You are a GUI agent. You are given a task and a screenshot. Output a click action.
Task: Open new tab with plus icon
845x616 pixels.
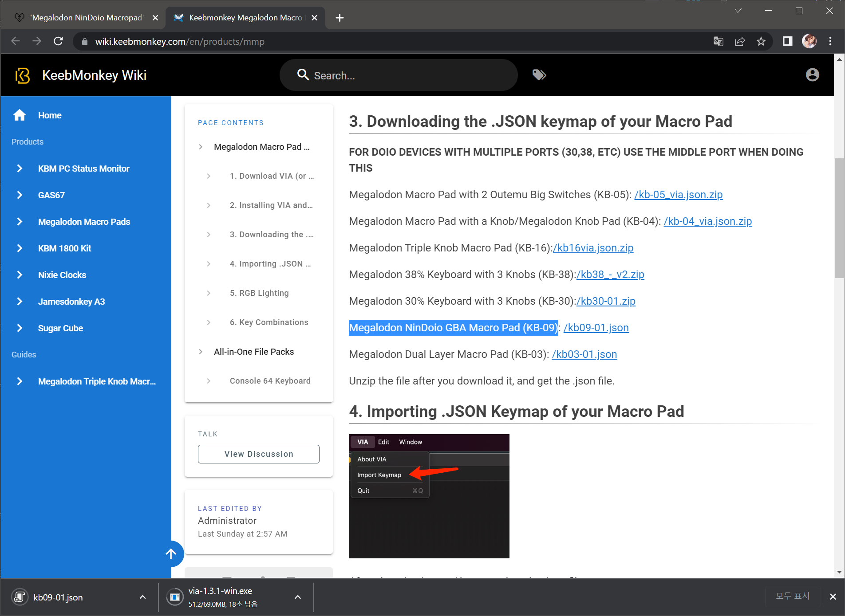point(340,18)
